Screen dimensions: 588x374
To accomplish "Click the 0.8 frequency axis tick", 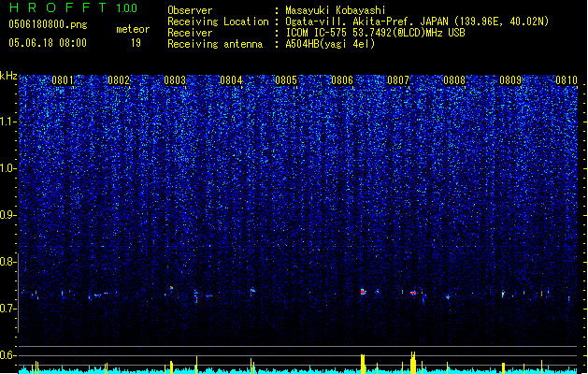I will [8, 262].
